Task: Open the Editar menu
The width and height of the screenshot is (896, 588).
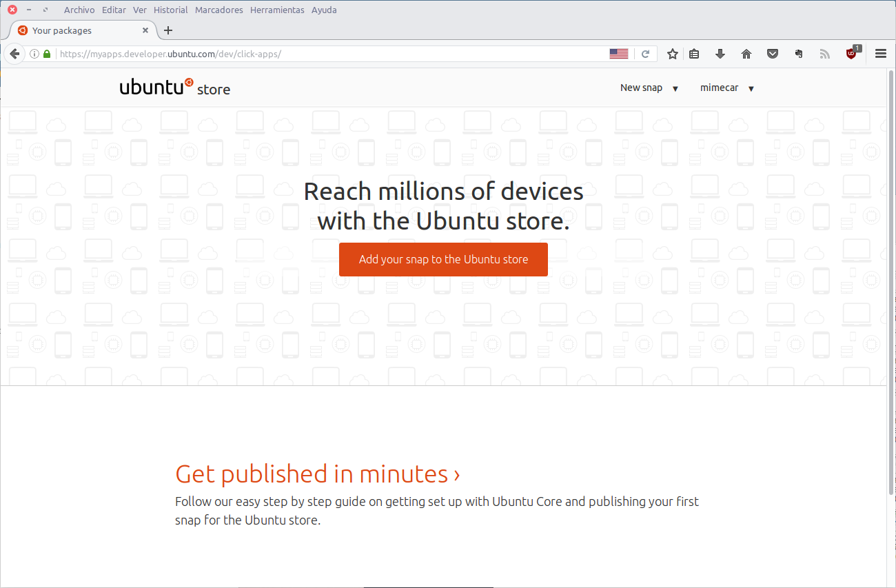Action: pos(114,10)
